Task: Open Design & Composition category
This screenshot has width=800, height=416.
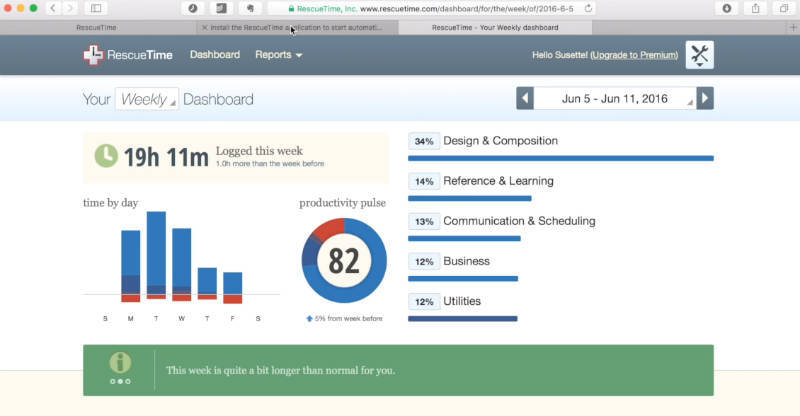Action: click(501, 141)
